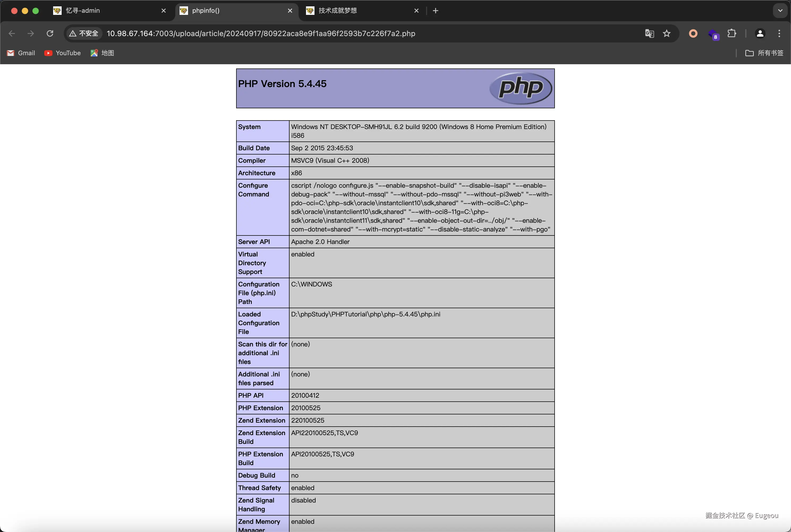Click the browser forward arrow
The height and width of the screenshot is (532, 791).
pyautogui.click(x=31, y=34)
